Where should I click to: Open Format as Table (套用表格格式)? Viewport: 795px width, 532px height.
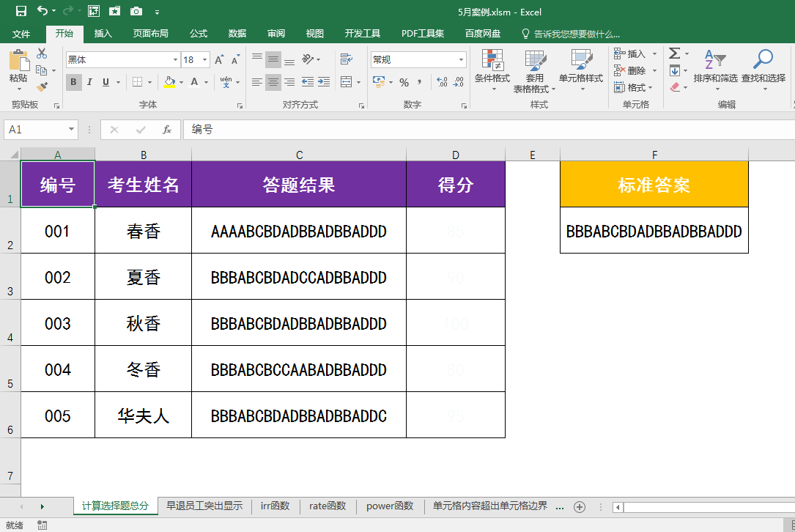tap(534, 72)
